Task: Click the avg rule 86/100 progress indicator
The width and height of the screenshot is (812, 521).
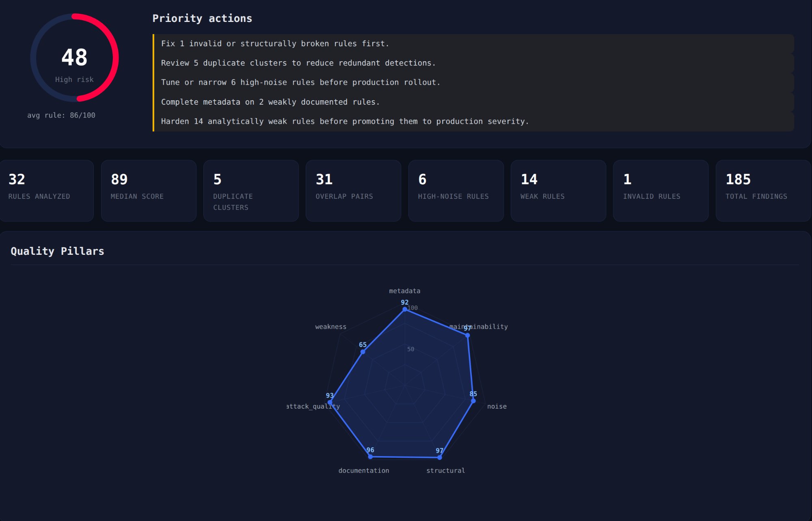Action: 61,115
